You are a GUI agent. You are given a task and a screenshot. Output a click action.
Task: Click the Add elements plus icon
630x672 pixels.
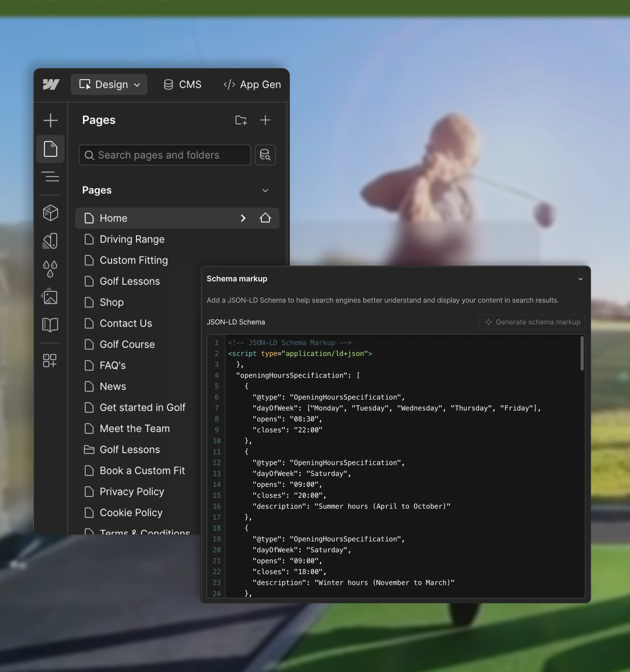point(50,120)
